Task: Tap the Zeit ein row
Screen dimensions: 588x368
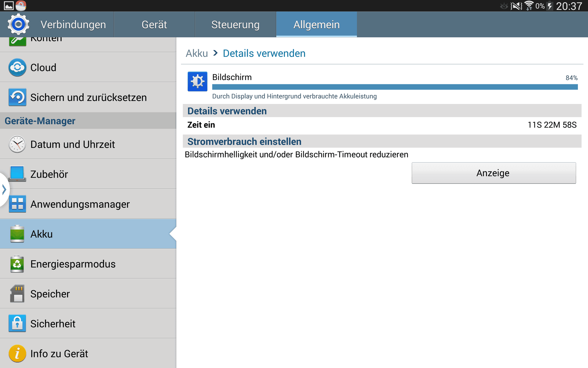Action: (382, 125)
